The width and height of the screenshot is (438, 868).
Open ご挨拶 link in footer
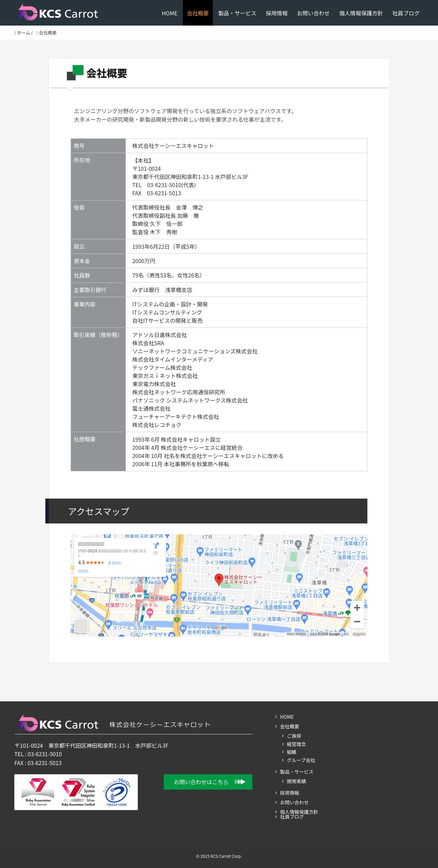pyautogui.click(x=294, y=736)
